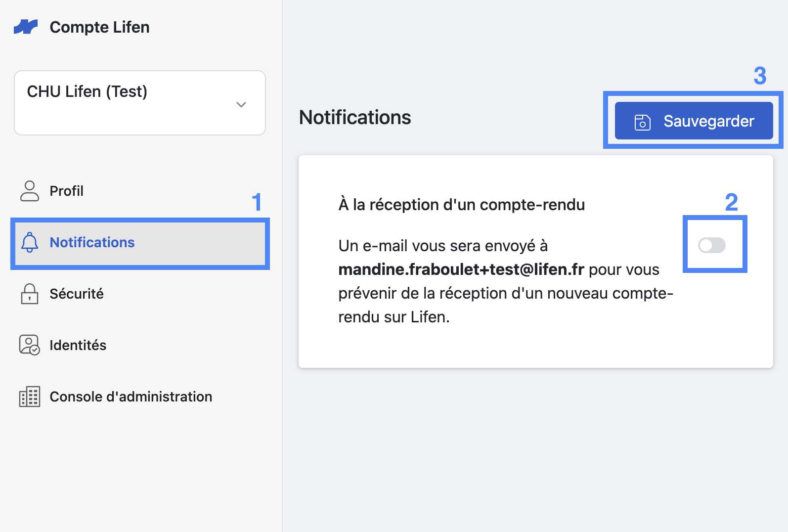Click the mandine.fraboulet+test@lifen.fr email address
This screenshot has width=788, height=532.
pos(461,269)
